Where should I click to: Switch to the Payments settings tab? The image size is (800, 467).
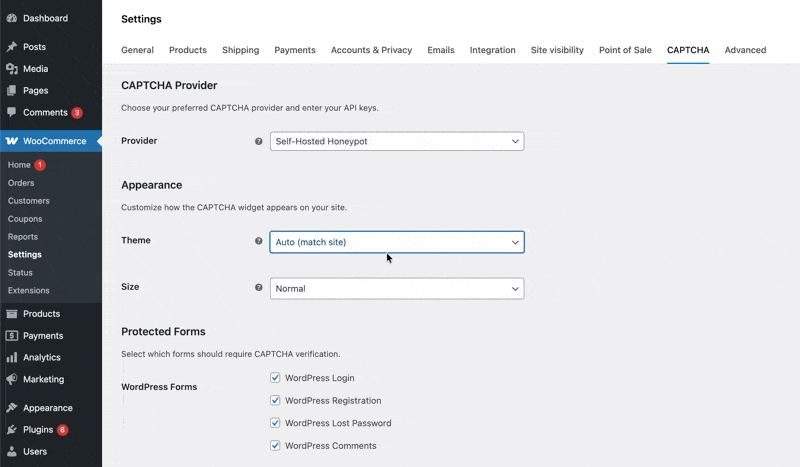pyautogui.click(x=294, y=50)
